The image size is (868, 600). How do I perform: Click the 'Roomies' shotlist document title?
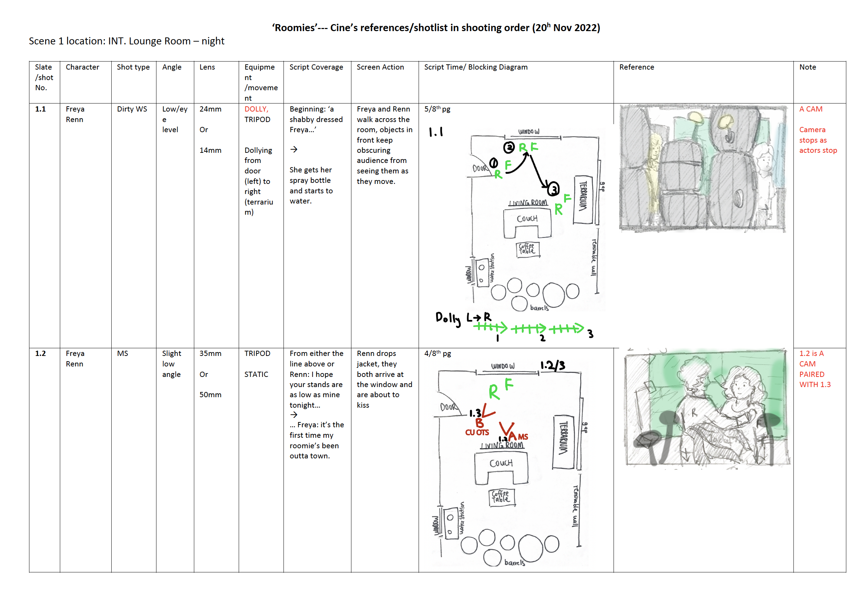436,28
